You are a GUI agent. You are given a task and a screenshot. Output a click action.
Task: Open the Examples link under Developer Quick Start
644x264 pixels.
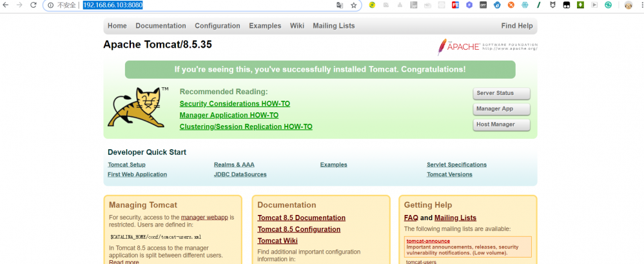[333, 165]
